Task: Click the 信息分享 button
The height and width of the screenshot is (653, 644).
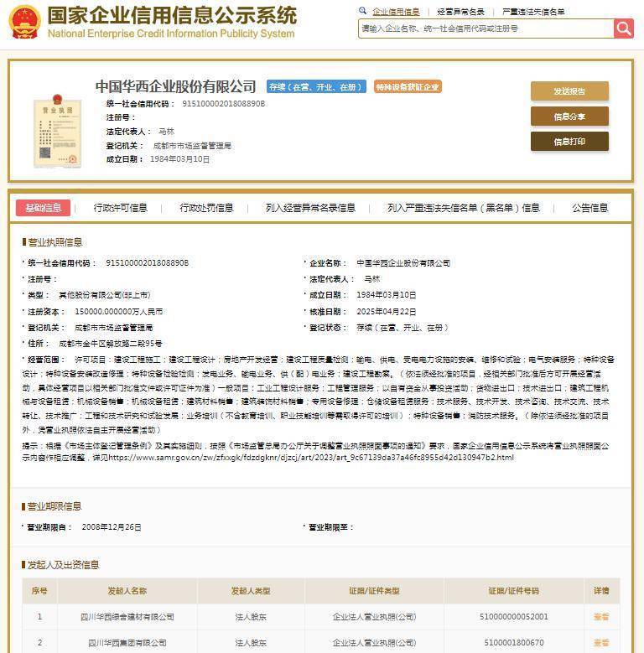Action: 569,117
